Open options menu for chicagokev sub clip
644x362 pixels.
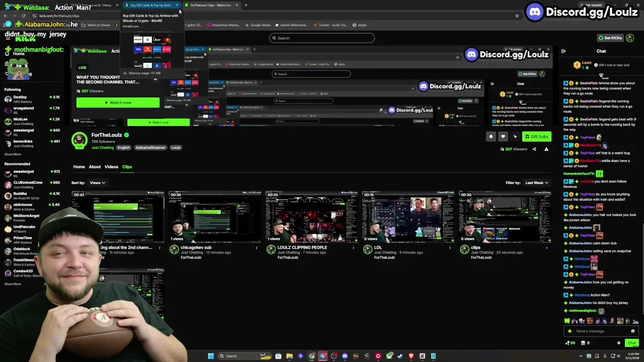point(257,248)
